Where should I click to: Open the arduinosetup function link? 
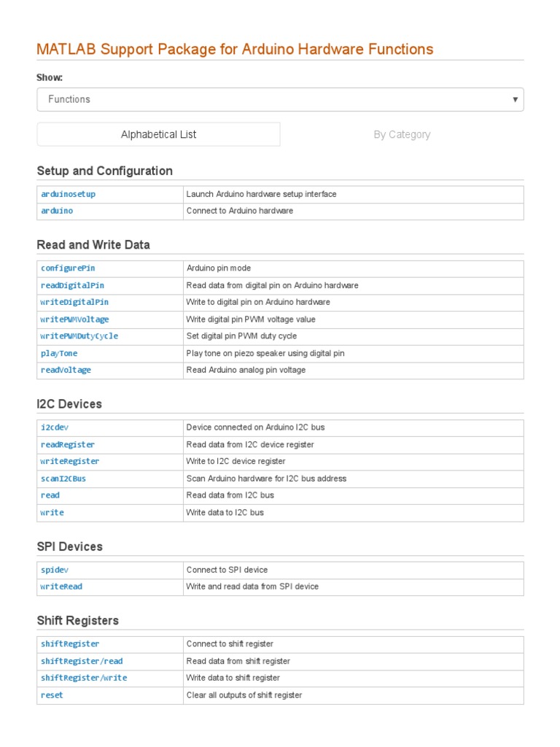point(68,194)
